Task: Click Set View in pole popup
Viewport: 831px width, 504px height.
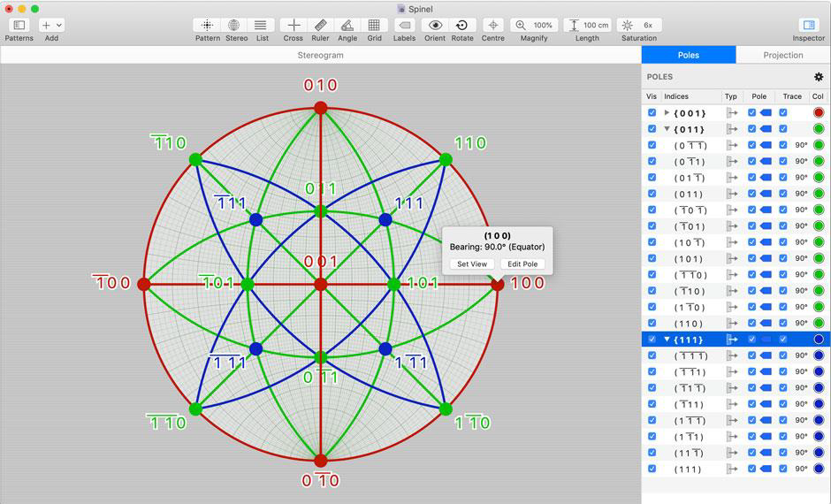Action: (472, 263)
